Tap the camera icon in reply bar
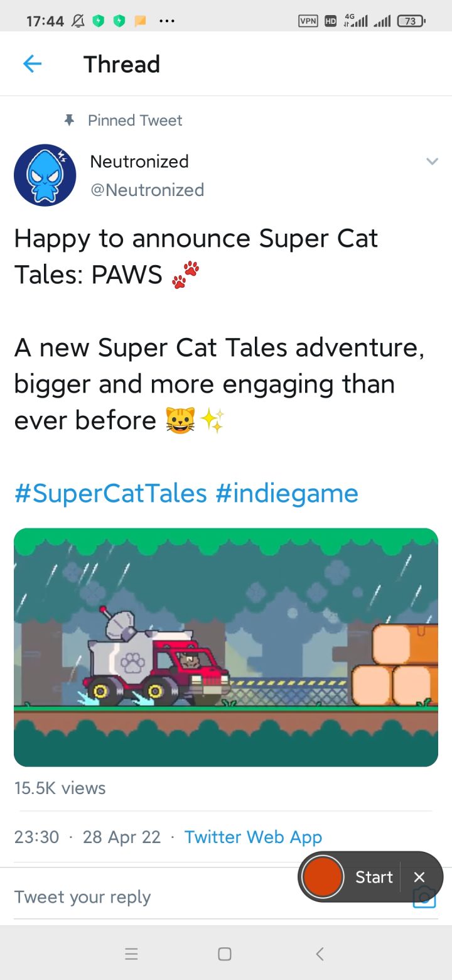The image size is (452, 980). [424, 900]
